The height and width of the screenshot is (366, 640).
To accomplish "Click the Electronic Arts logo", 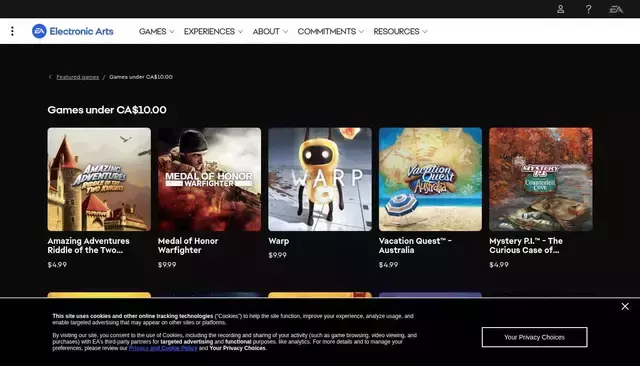I will tap(73, 31).
